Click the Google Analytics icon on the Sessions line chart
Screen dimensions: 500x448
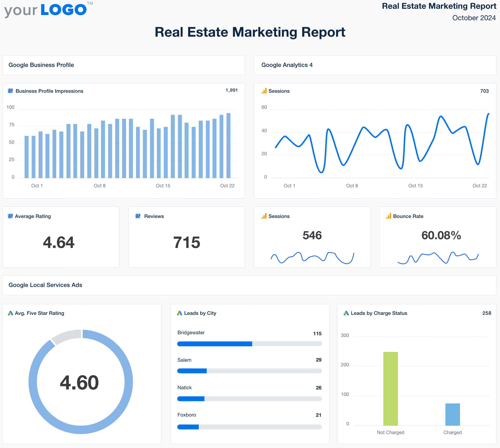[x=264, y=91]
